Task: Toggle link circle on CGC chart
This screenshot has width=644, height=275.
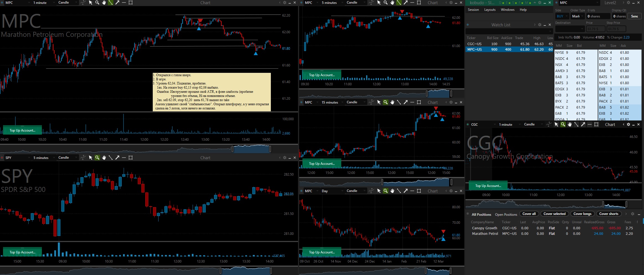Action: click(468, 124)
